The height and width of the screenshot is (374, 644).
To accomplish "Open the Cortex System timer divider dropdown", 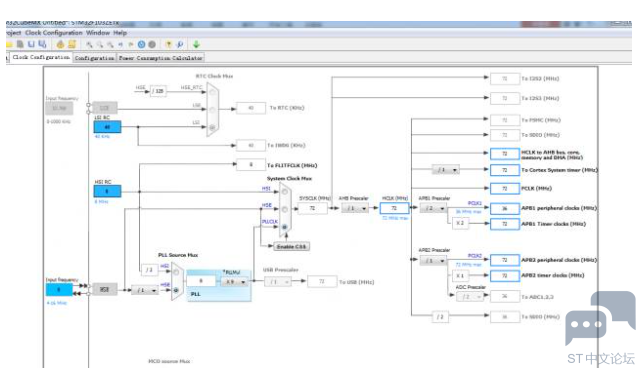I will (446, 170).
